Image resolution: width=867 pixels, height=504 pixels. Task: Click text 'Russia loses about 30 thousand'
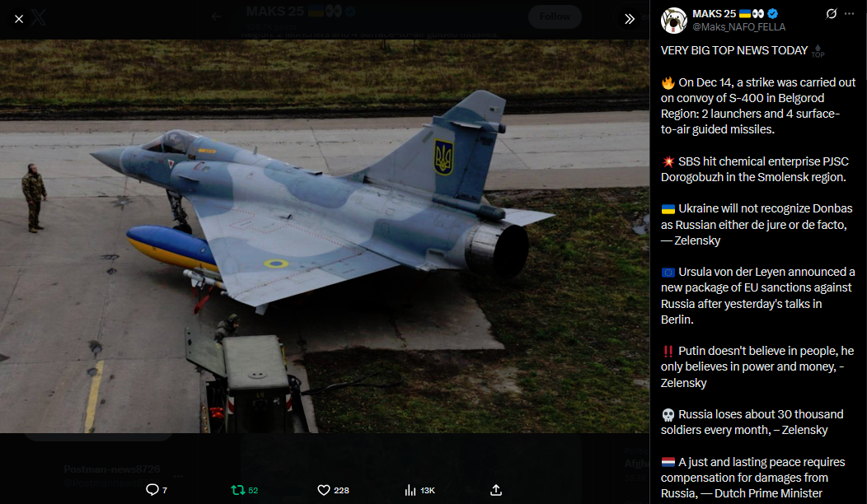761,414
